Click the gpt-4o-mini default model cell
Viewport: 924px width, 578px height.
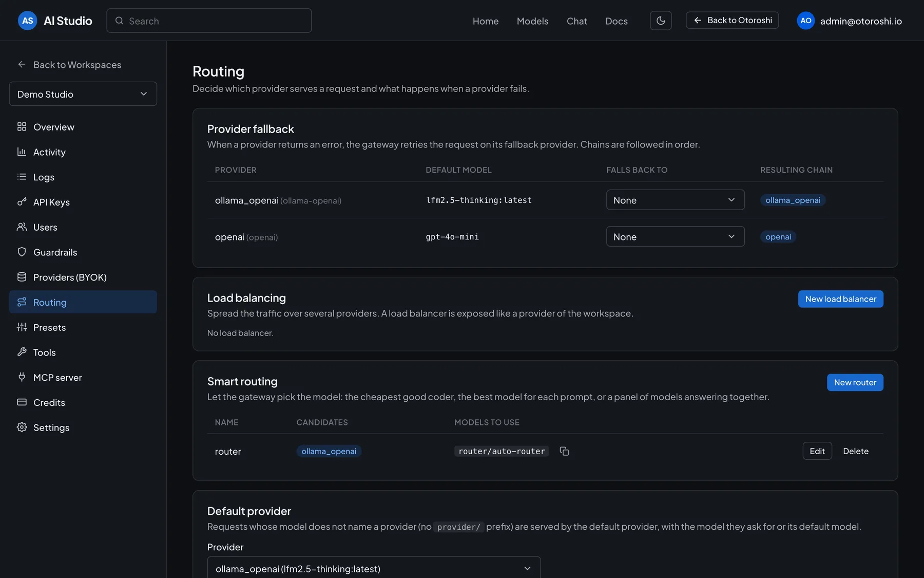(x=452, y=237)
